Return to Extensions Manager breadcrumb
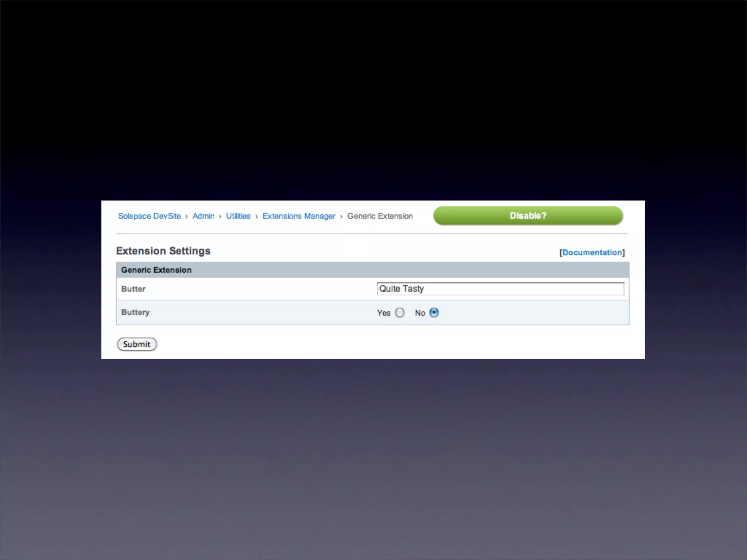 pyautogui.click(x=299, y=216)
